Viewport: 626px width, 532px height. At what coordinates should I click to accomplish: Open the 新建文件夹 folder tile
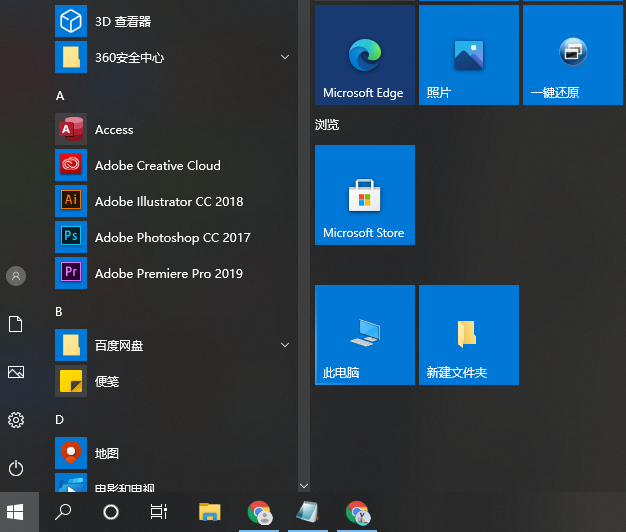tap(468, 335)
